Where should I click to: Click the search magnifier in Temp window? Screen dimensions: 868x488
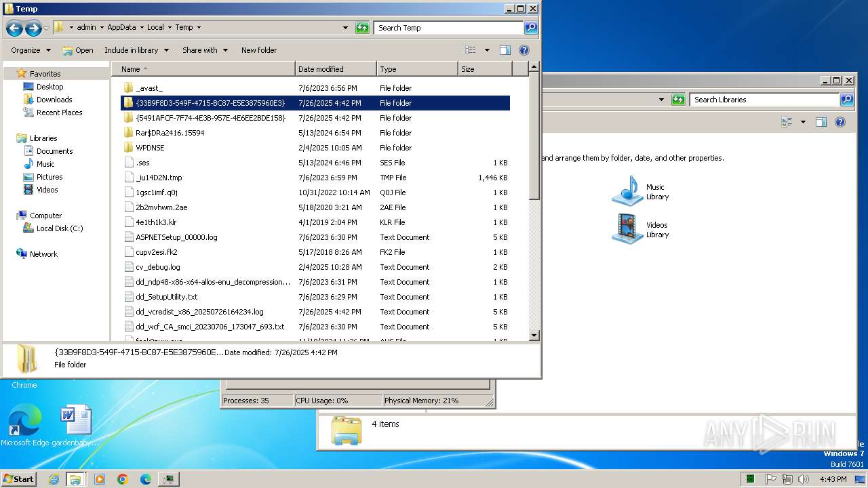(531, 28)
